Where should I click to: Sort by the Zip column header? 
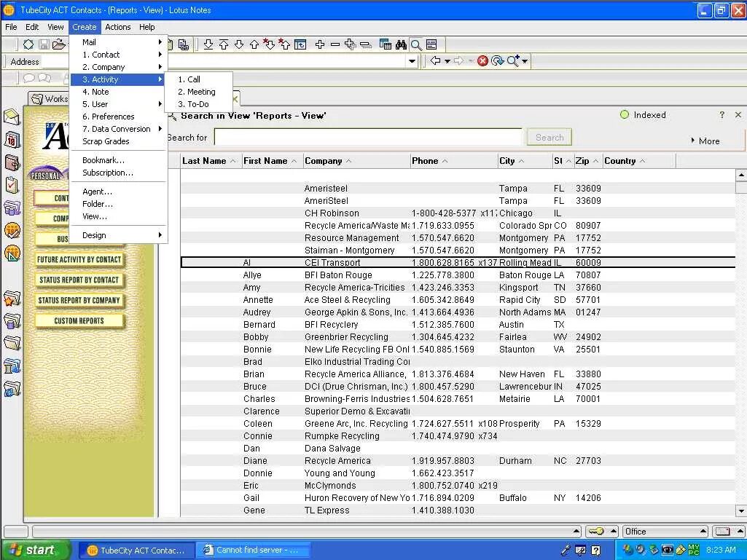[588, 161]
